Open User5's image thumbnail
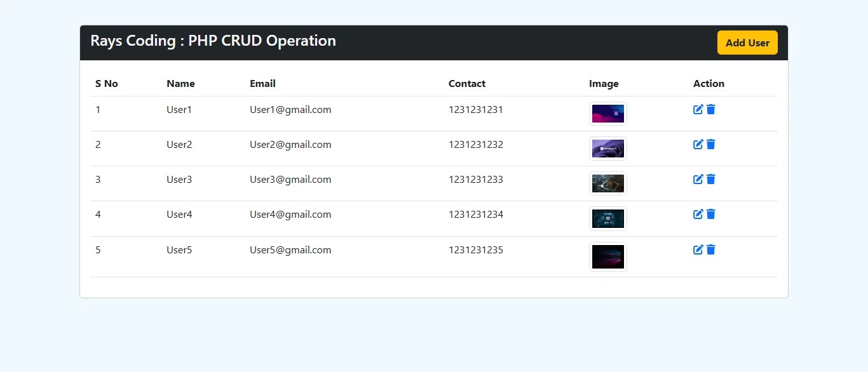868x372 pixels. point(608,257)
